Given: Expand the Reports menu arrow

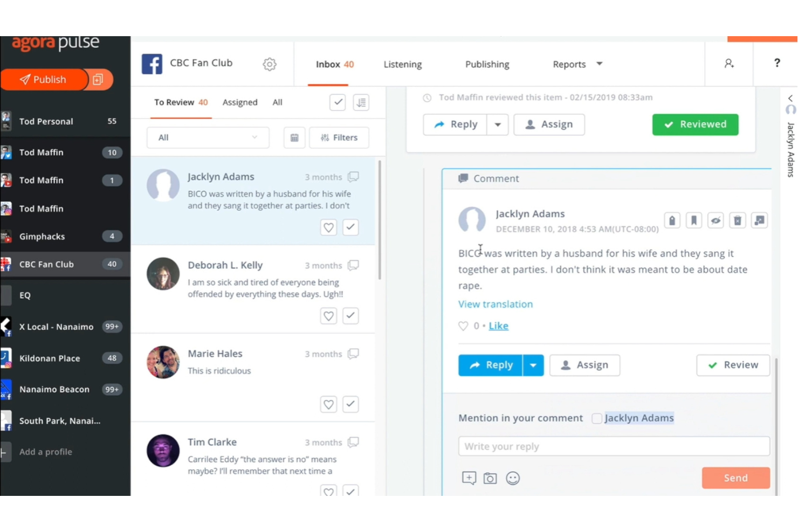Looking at the screenshot, I should pyautogui.click(x=599, y=64).
